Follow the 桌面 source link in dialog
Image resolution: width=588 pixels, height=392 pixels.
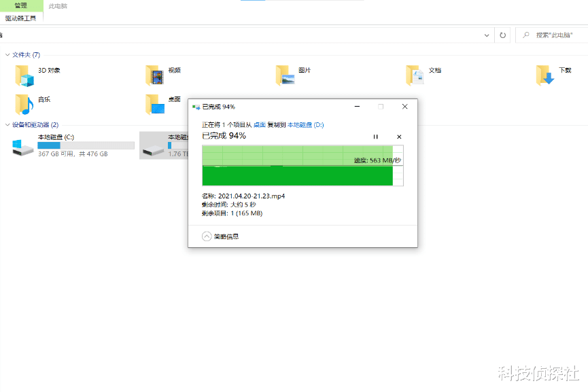(x=260, y=125)
